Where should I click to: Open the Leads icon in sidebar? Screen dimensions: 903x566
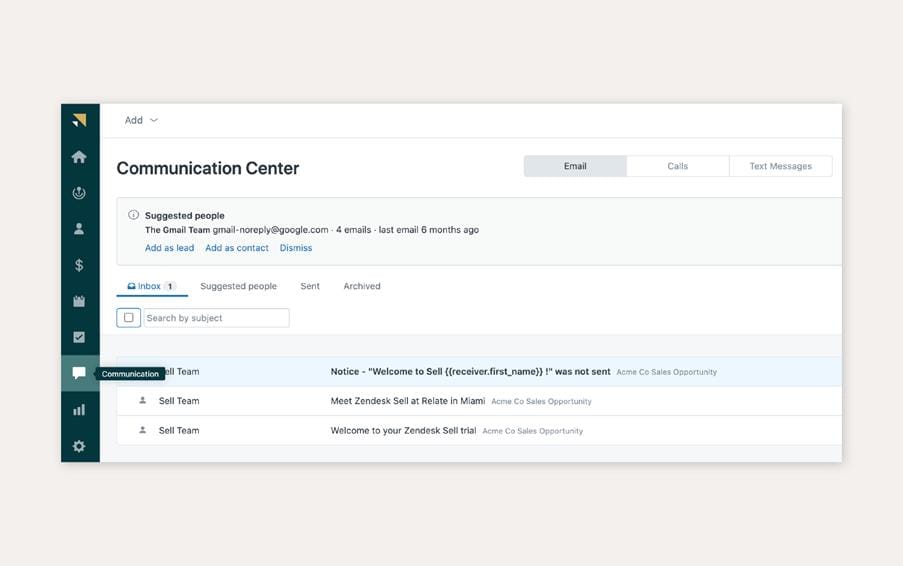click(x=79, y=193)
